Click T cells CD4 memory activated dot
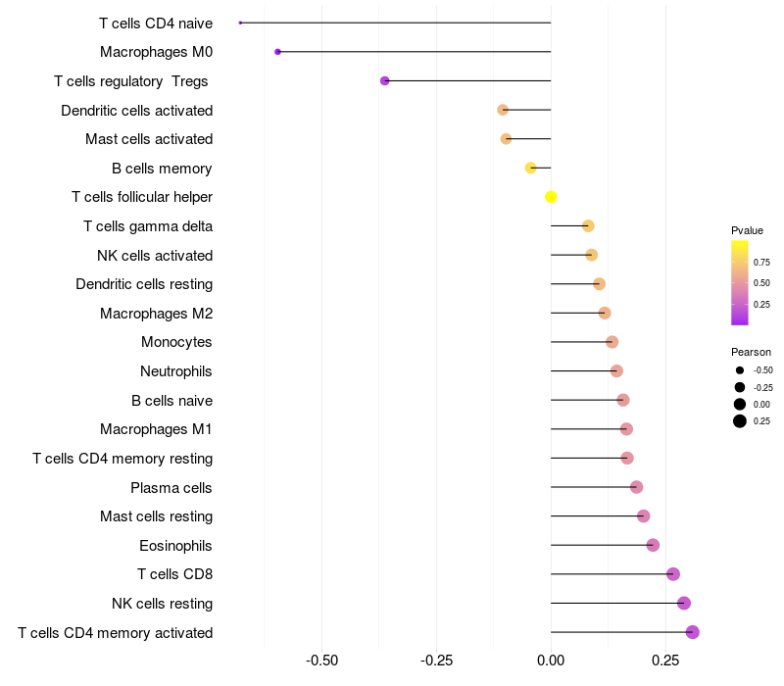Image resolution: width=784 pixels, height=686 pixels. coord(692,632)
